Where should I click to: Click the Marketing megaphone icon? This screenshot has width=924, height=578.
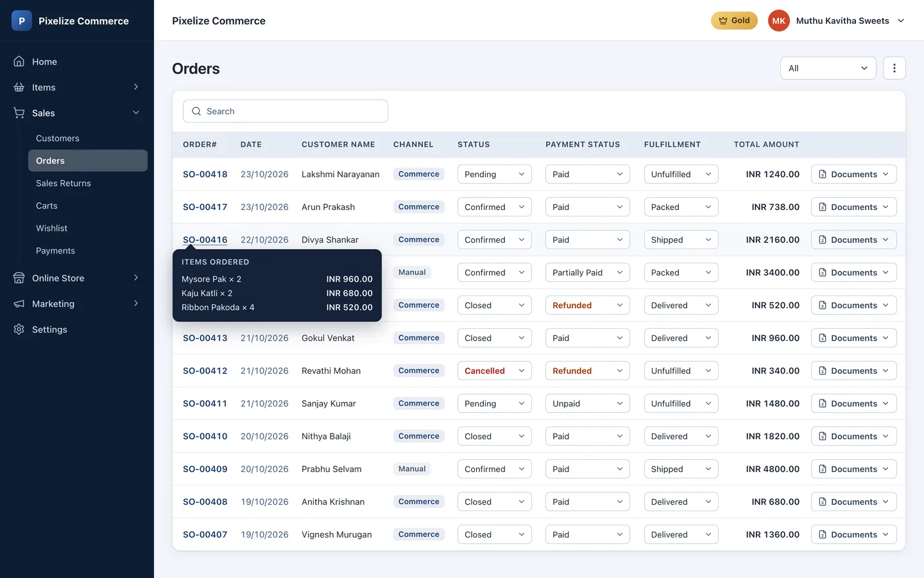pyautogui.click(x=19, y=304)
